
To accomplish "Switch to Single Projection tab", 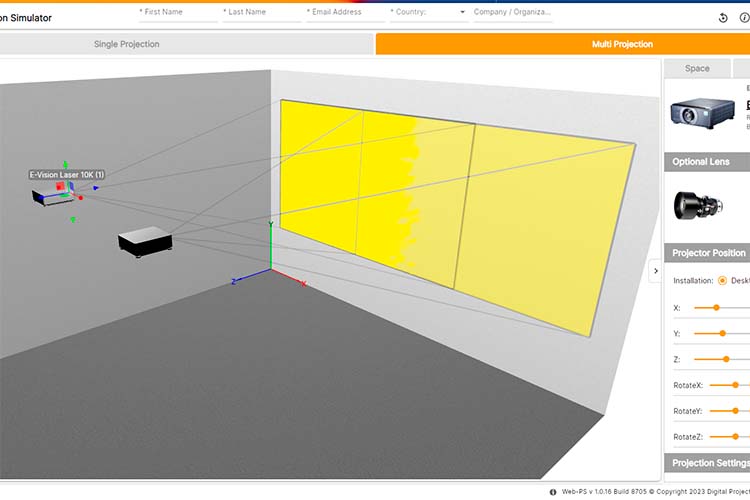I will (x=186, y=44).
